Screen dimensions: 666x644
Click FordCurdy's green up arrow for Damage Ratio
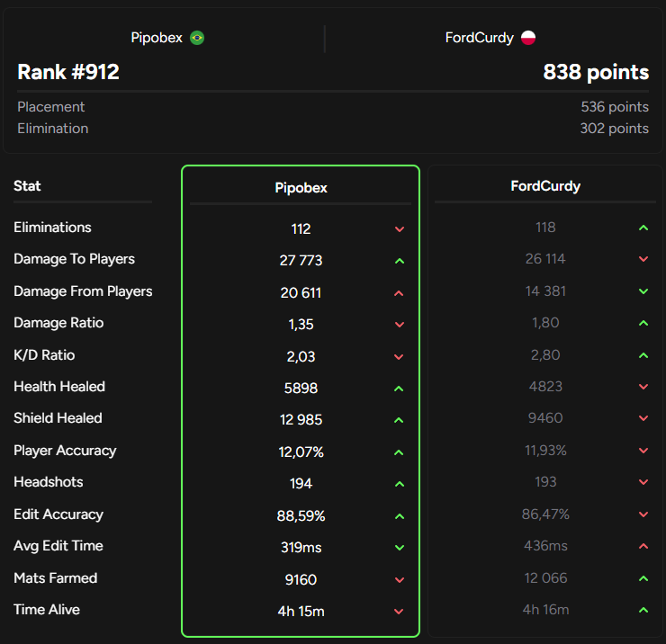pyautogui.click(x=643, y=323)
